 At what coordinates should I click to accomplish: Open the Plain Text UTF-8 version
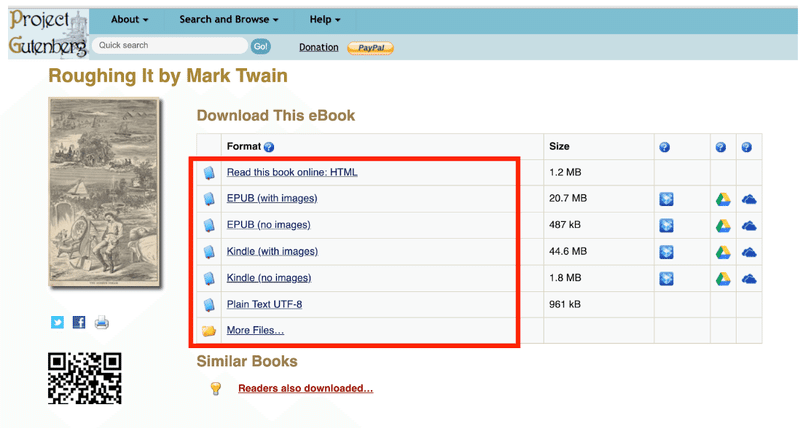pos(264,305)
